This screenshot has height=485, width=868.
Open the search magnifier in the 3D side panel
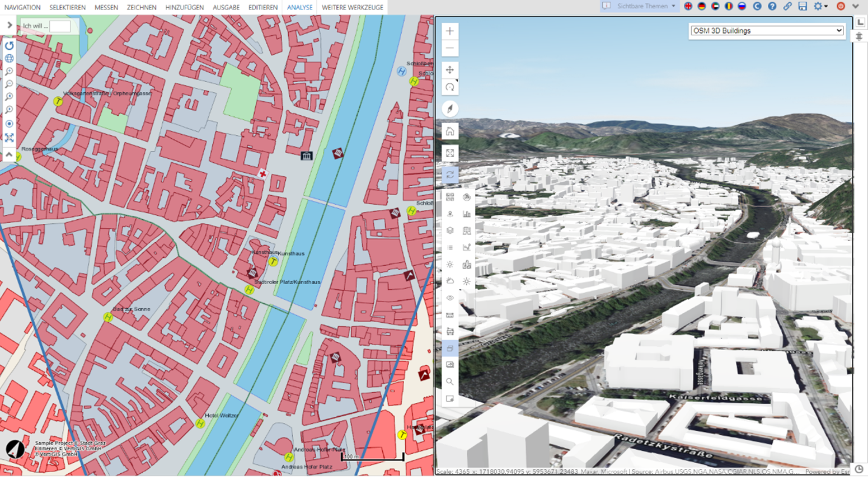(x=449, y=382)
